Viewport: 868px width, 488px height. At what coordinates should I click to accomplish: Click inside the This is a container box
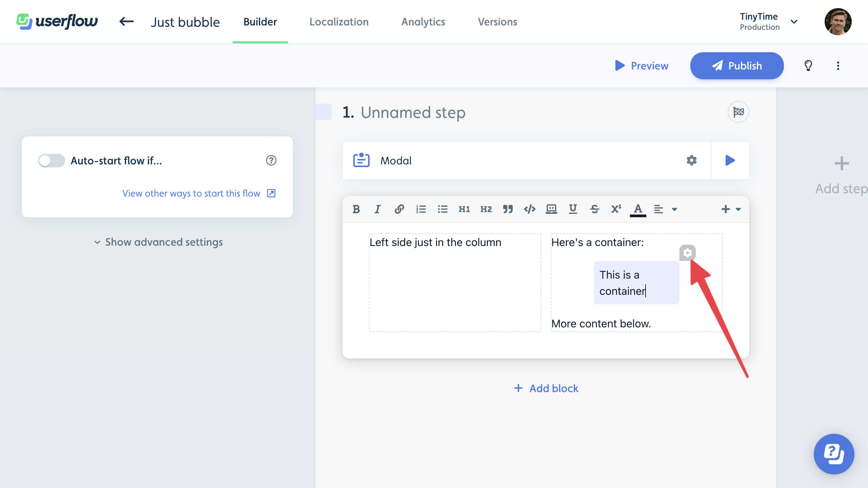pos(636,283)
